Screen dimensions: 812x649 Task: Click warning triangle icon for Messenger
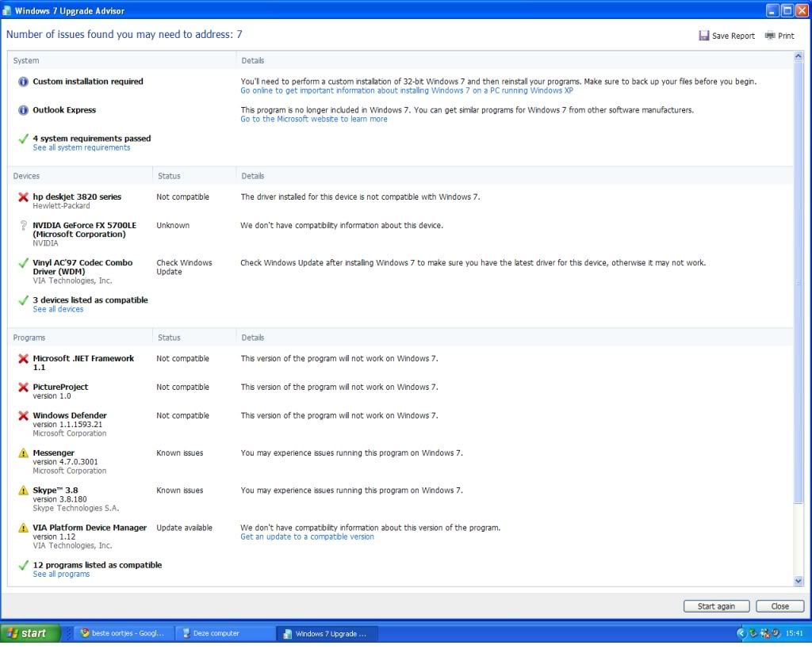click(23, 452)
